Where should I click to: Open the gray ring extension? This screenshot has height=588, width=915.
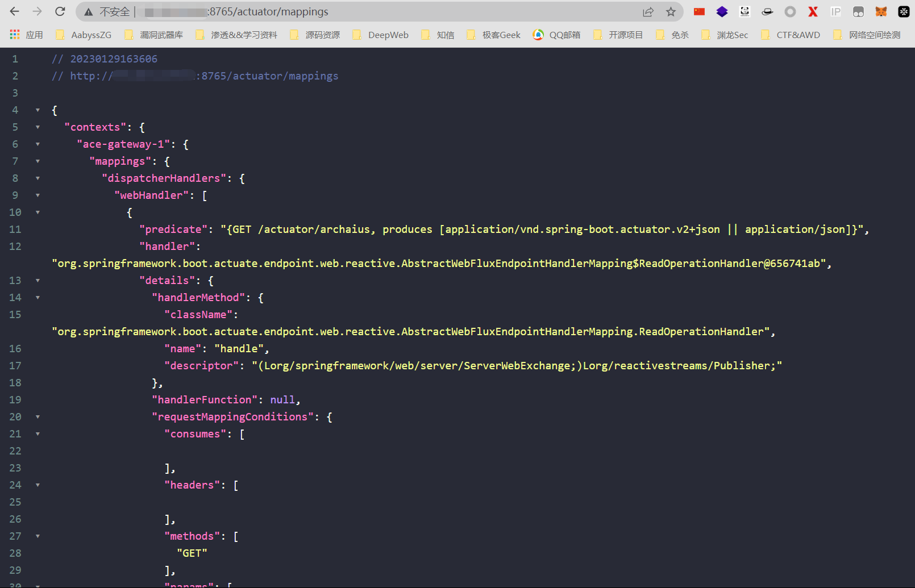[791, 12]
